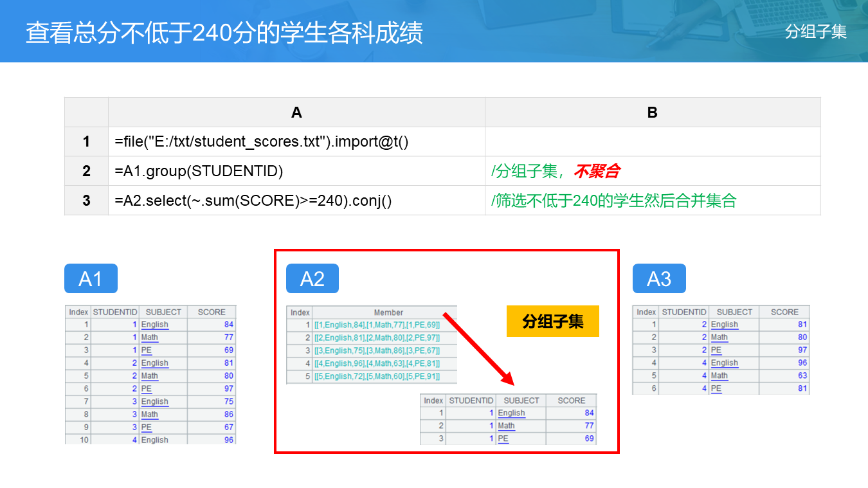The height and width of the screenshot is (488, 868).
Task: Click column header B in the code grid
Action: pyautogui.click(x=652, y=113)
